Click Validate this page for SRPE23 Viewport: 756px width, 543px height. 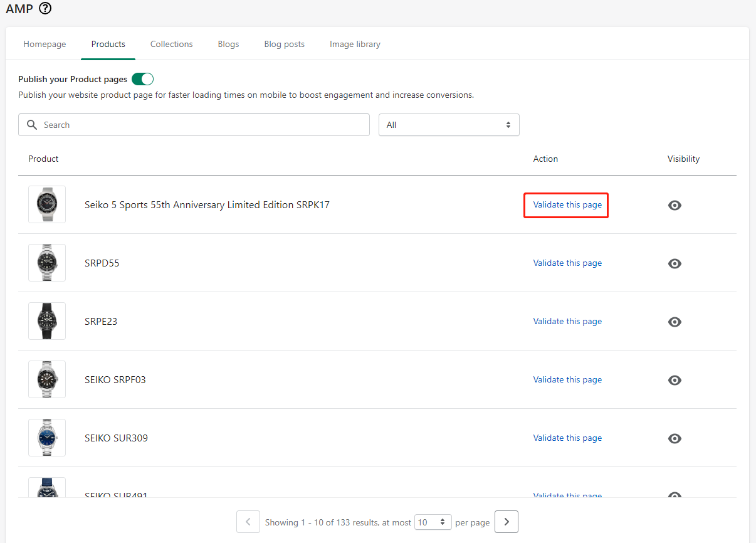pos(567,321)
